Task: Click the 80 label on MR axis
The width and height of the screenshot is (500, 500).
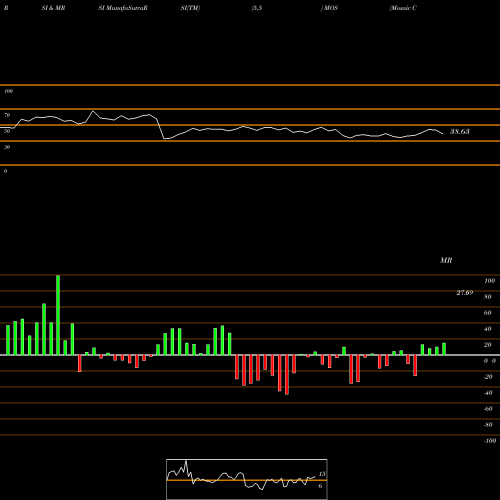Action: point(488,297)
